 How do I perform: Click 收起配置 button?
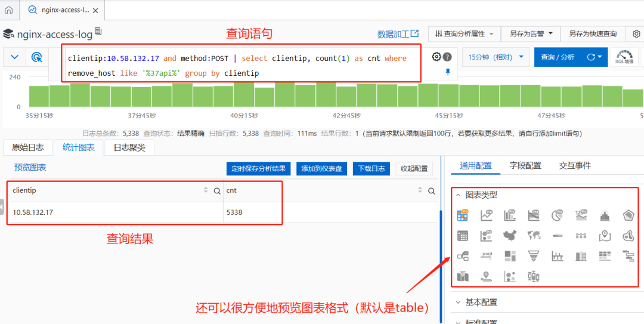point(414,169)
